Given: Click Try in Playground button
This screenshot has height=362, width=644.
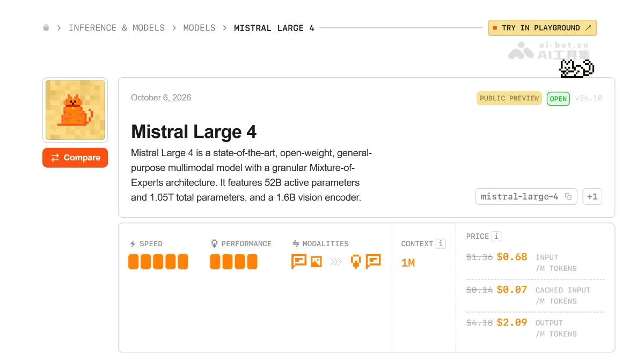Looking at the screenshot, I should coord(542,28).
